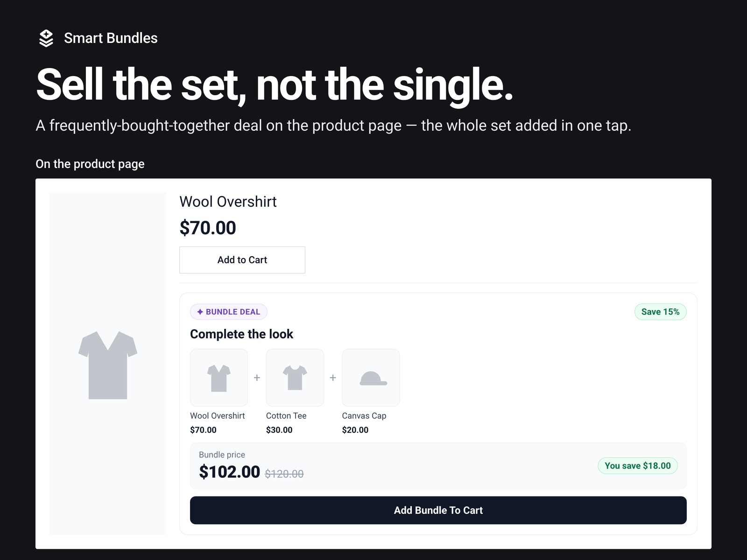
Task: Click the strikethrough $120.00 original price
Action: point(284,474)
